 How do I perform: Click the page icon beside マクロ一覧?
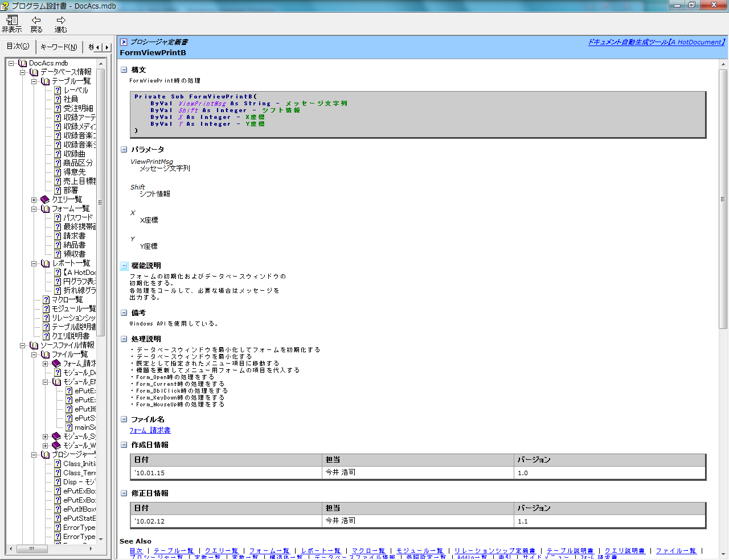click(46, 299)
